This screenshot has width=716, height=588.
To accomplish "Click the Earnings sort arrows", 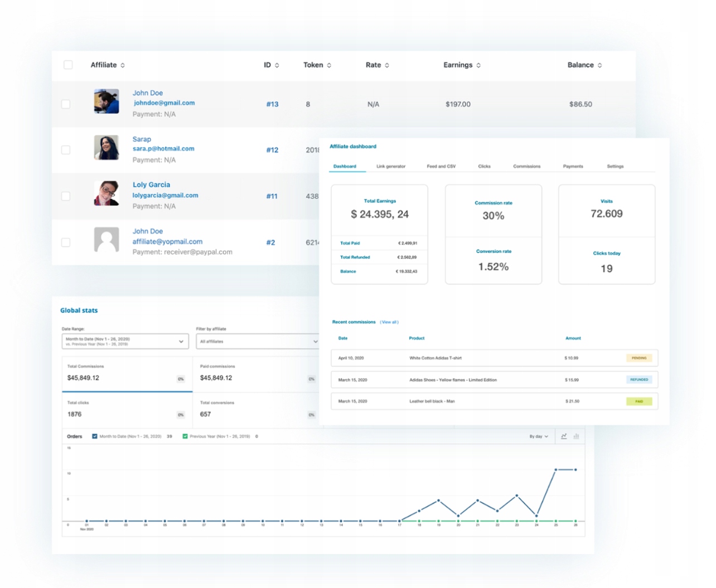I will [x=478, y=65].
